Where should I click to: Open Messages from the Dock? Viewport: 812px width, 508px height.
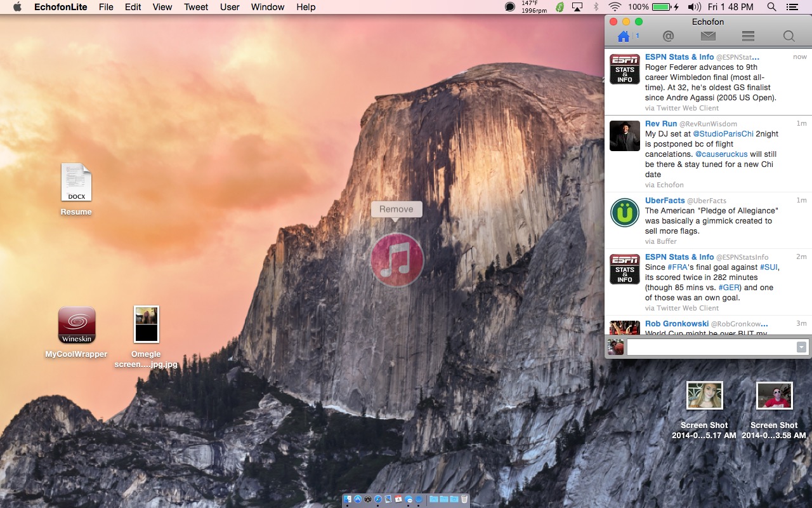coord(409,499)
